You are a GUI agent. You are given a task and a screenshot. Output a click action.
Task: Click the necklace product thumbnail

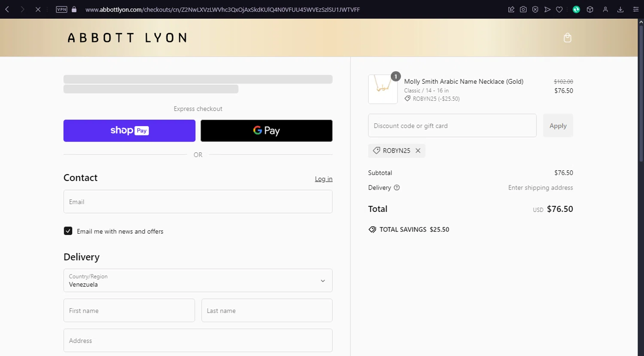(383, 89)
